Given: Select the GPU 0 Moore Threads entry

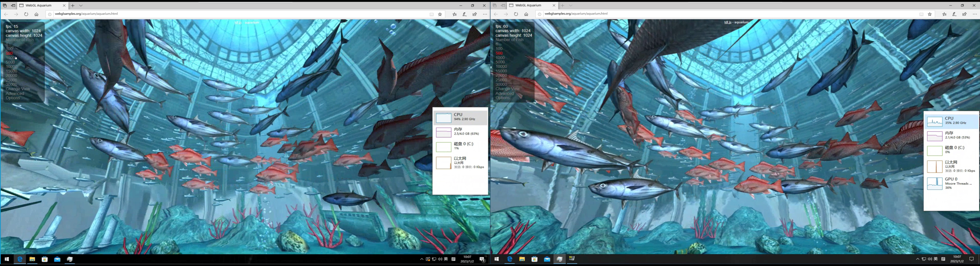Looking at the screenshot, I should (x=951, y=184).
